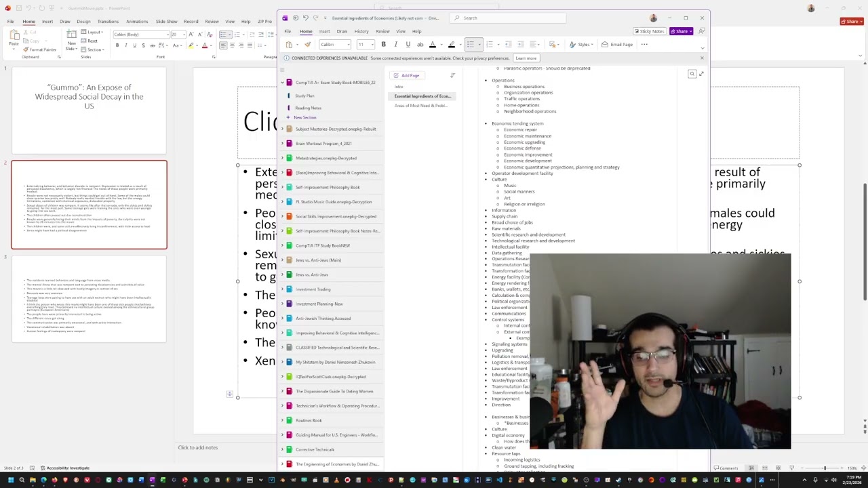The height and width of the screenshot is (488, 868).
Task: Open Windows Start menu
Action: pyautogui.click(x=11, y=481)
